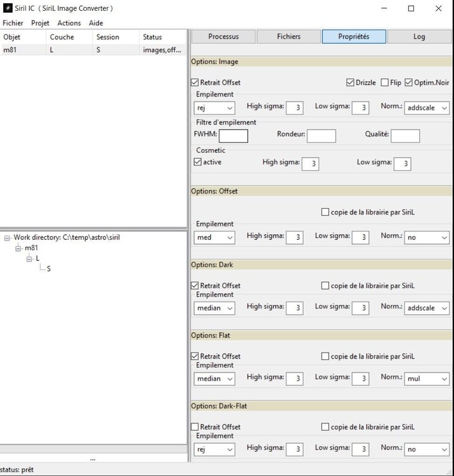454x476 pixels.
Task: Select the m81 row in the object table
Action: point(93,50)
